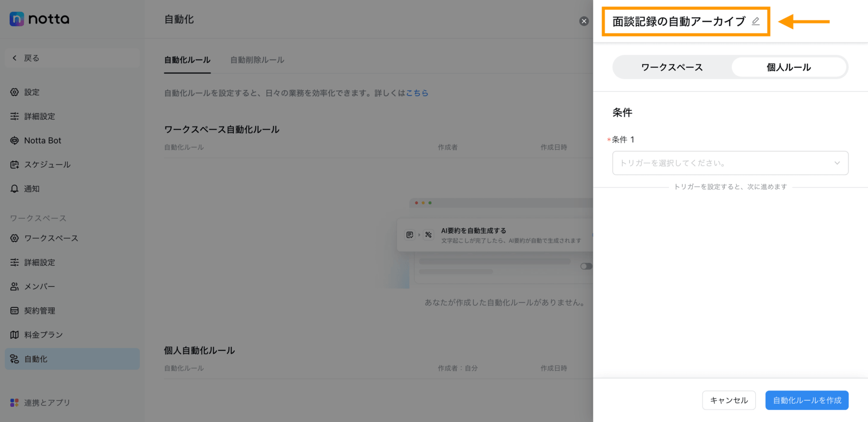868x422 pixels.
Task: Click the 戻る back button
Action: [x=72, y=58]
